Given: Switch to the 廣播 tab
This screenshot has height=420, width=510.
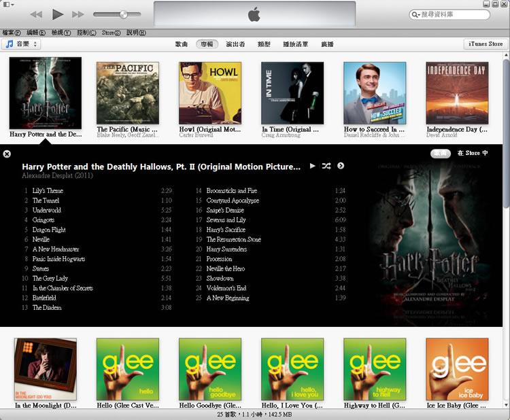Looking at the screenshot, I should coord(327,44).
